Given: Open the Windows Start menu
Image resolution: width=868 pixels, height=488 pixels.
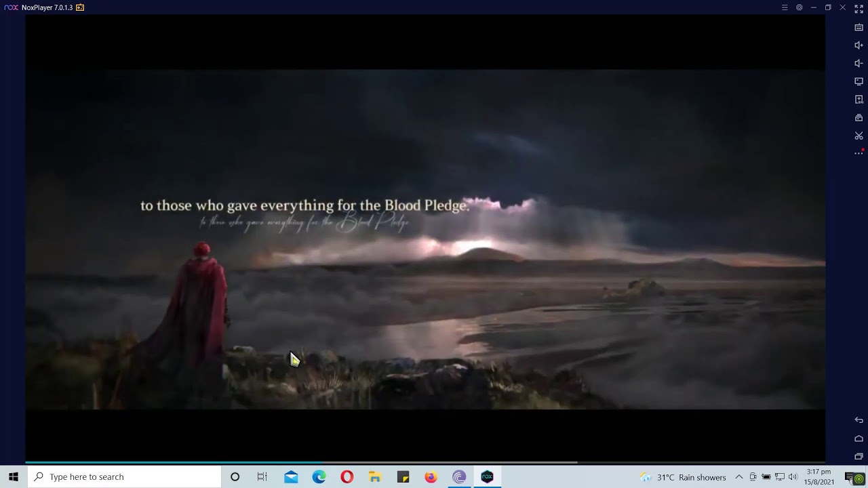Looking at the screenshot, I should [x=14, y=476].
